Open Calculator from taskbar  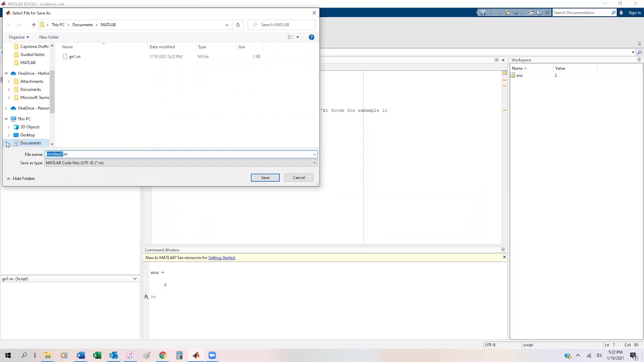click(x=179, y=355)
